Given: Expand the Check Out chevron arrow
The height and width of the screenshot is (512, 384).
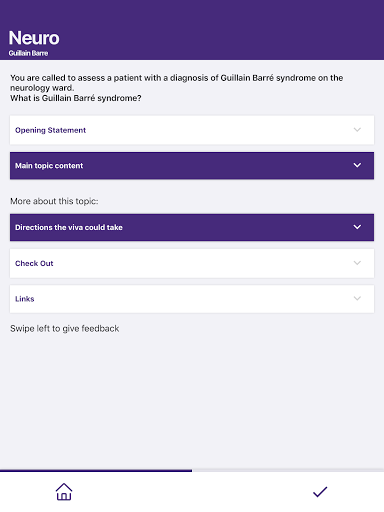Looking at the screenshot, I should (357, 263).
